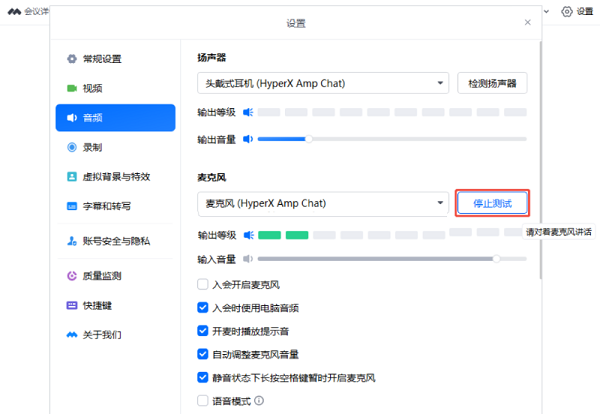The image size is (600, 414).
Task: Click the 快捷键 keyboard icon
Action: pos(72,305)
